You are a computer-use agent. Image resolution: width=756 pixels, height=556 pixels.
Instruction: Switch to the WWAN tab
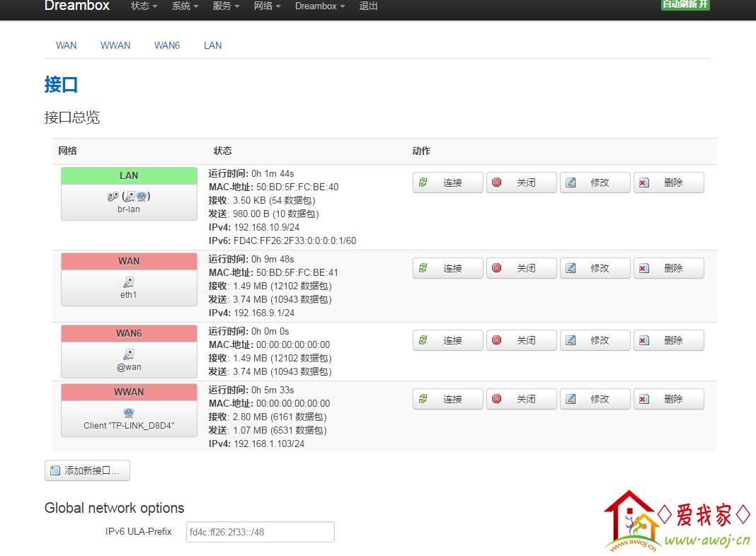click(x=115, y=45)
